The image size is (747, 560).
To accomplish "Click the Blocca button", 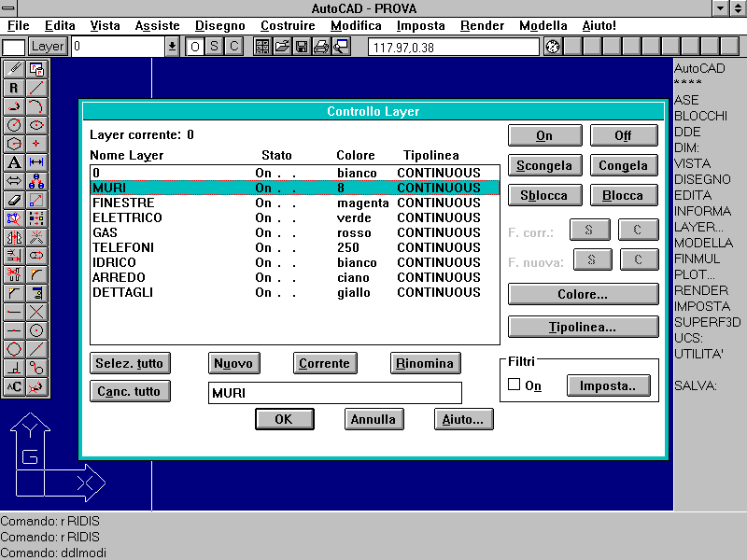I will coord(624,195).
